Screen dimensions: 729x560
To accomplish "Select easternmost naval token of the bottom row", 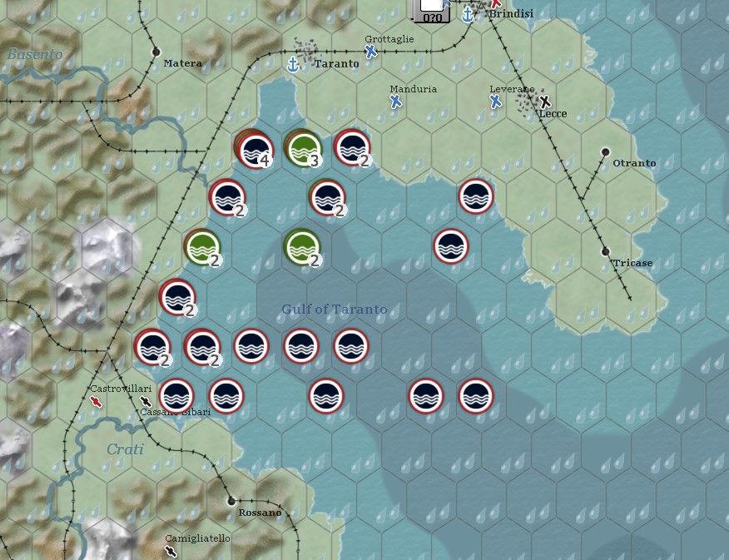I will click(476, 396).
